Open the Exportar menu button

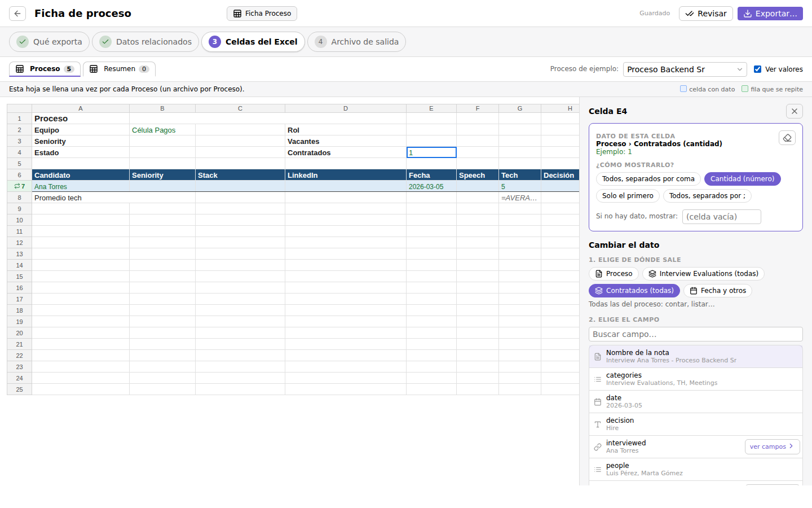770,14
